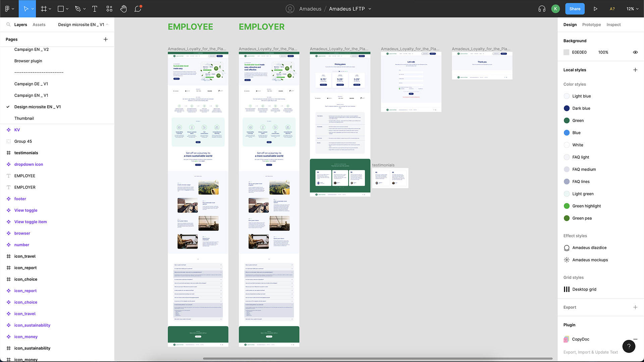644x362 pixels.
Task: Open the 12% zoom level dropdown
Action: coord(632,9)
